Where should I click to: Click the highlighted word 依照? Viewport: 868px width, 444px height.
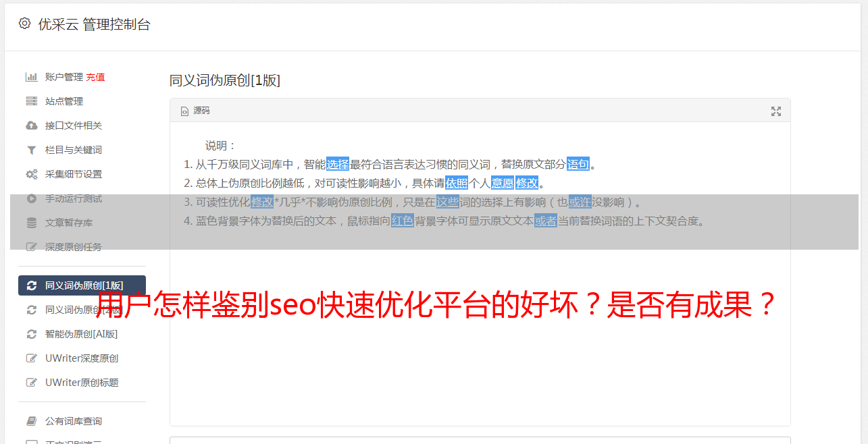(457, 183)
